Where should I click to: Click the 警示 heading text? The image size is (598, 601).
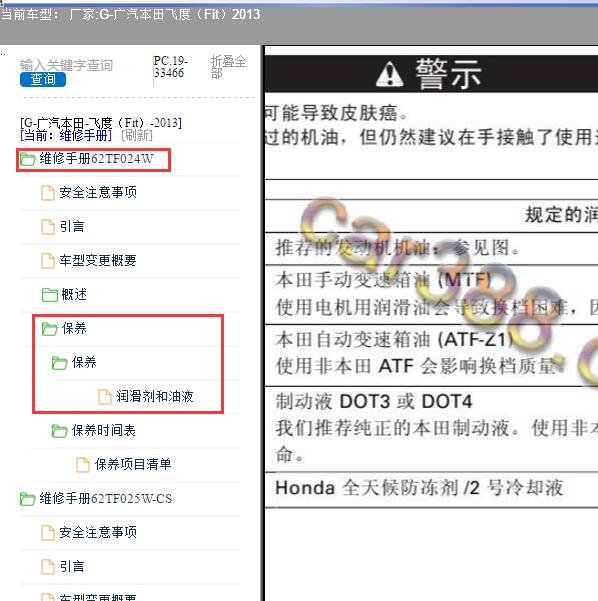(x=449, y=74)
